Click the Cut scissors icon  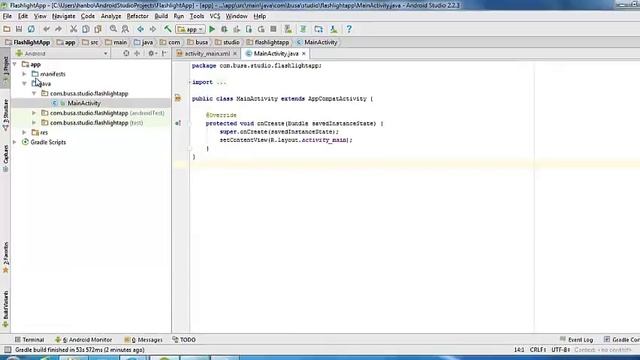tap(73, 29)
